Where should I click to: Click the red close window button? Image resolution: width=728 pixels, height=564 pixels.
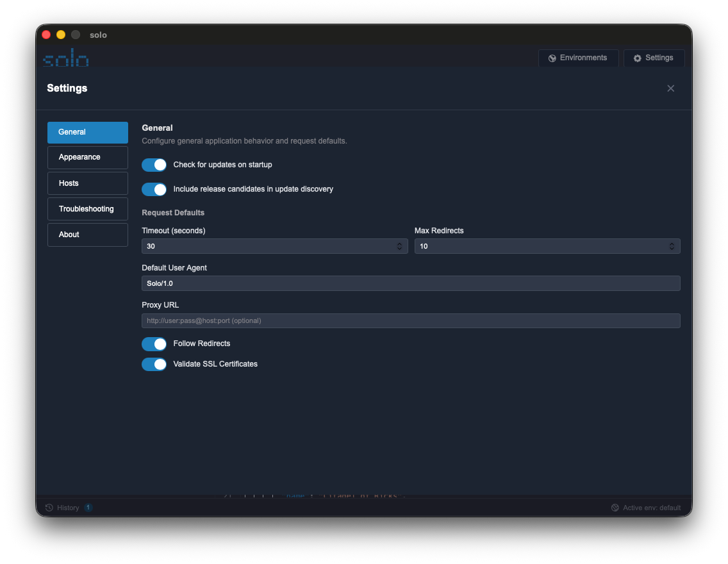coord(46,35)
